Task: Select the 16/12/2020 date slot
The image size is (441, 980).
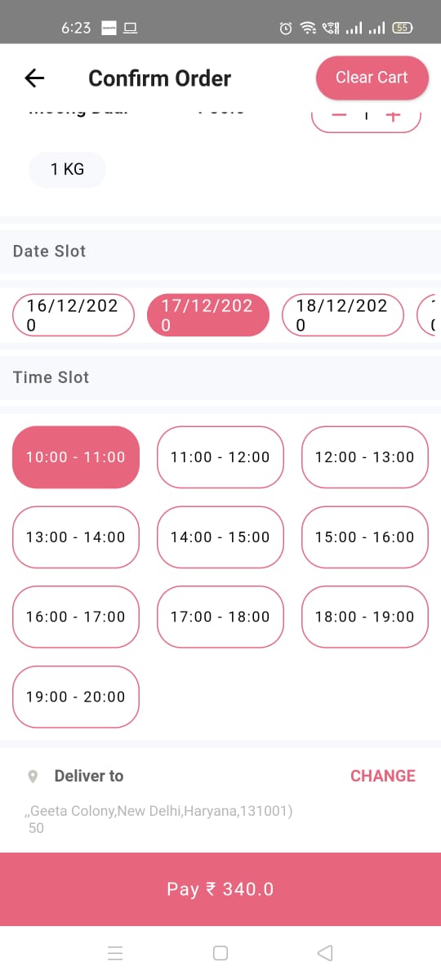Action: (73, 315)
